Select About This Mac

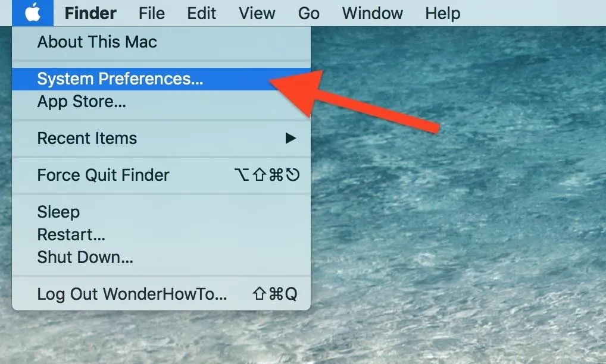point(161,42)
